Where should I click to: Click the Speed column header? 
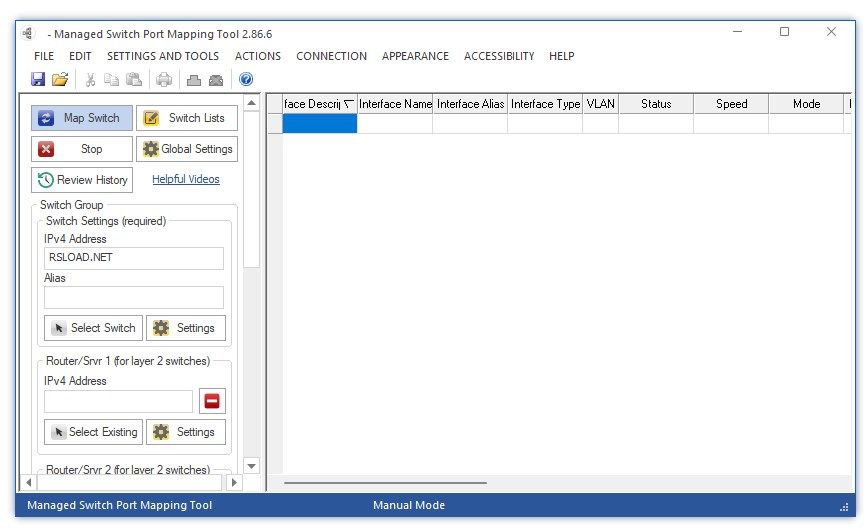coord(731,104)
